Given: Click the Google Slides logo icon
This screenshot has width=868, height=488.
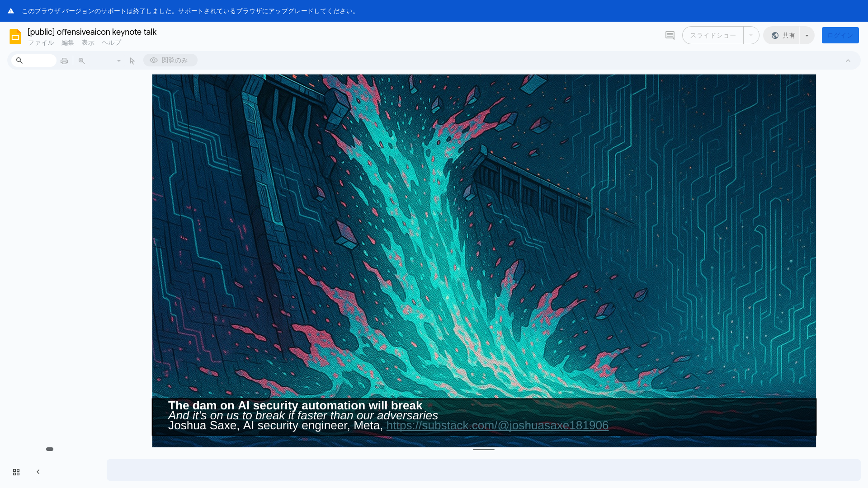Looking at the screenshot, I should point(15,36).
